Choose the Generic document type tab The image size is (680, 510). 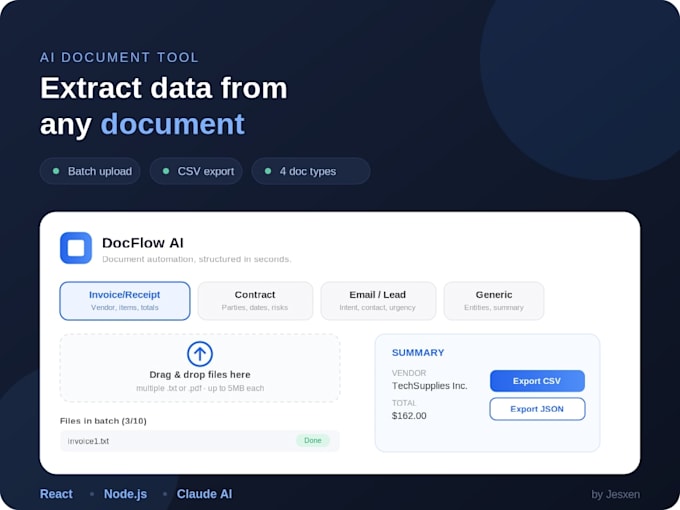(494, 301)
